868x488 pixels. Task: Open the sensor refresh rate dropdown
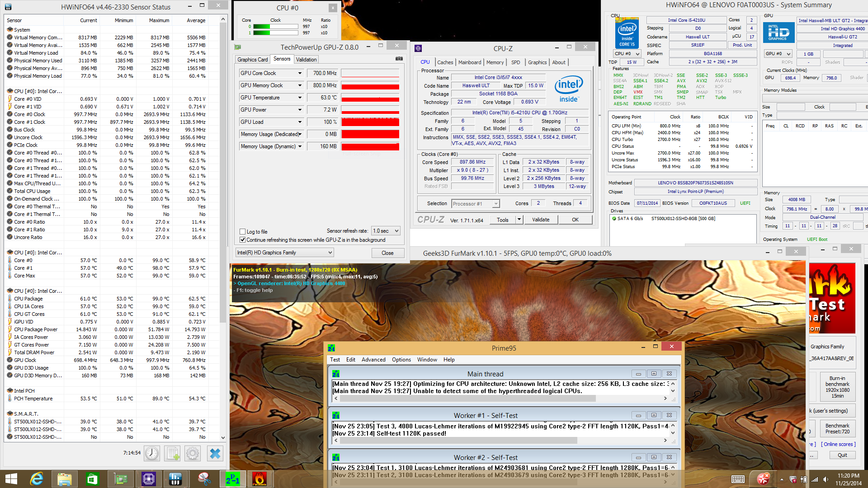[386, 231]
